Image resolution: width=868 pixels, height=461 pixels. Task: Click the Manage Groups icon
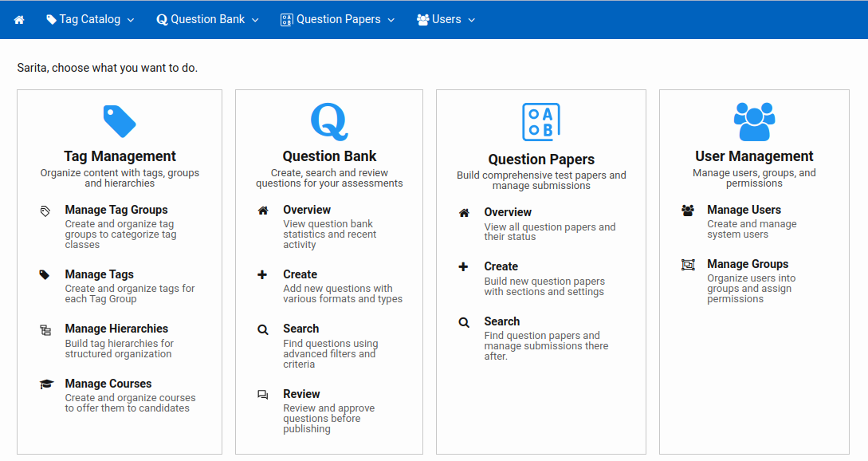(x=688, y=265)
